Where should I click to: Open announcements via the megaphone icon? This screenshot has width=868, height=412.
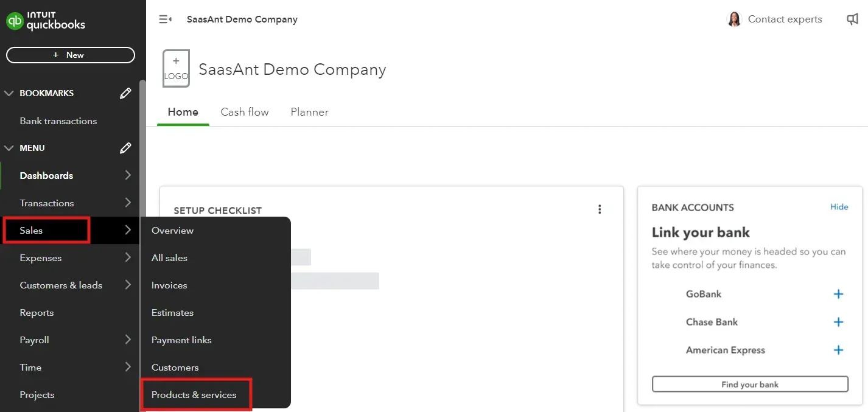[852, 19]
